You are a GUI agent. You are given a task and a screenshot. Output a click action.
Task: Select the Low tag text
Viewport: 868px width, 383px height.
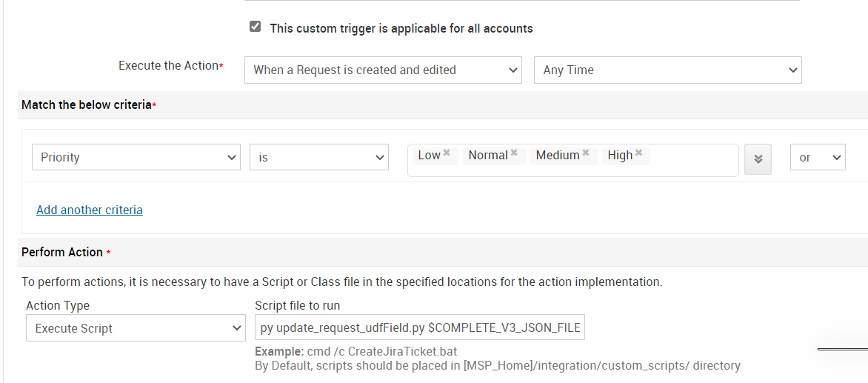[x=429, y=155]
